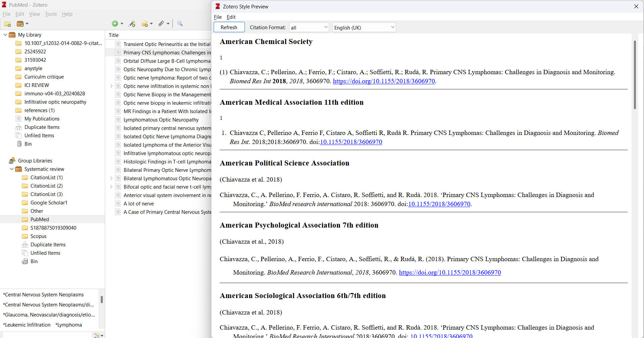The height and width of the screenshot is (338, 644).
Task: Open the File menu in Zotero main window
Action: pos(6,14)
